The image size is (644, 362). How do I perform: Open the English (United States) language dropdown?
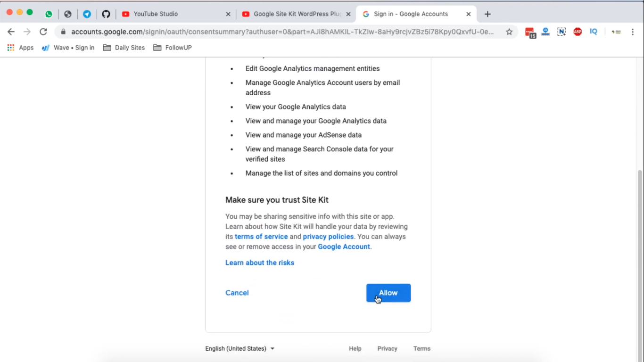(x=240, y=349)
